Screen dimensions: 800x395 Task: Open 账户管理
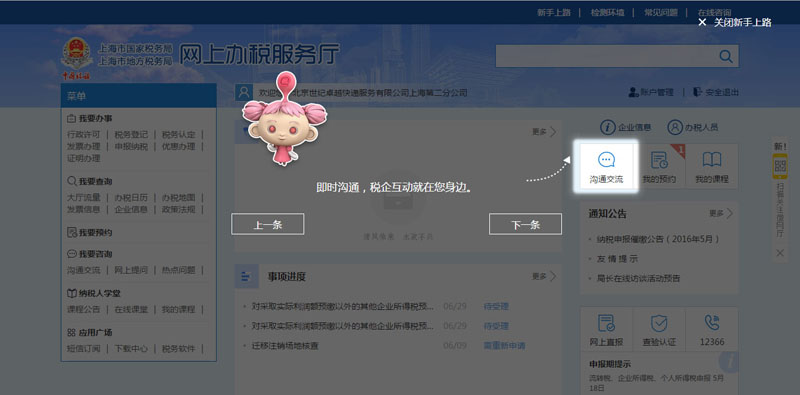(651, 92)
